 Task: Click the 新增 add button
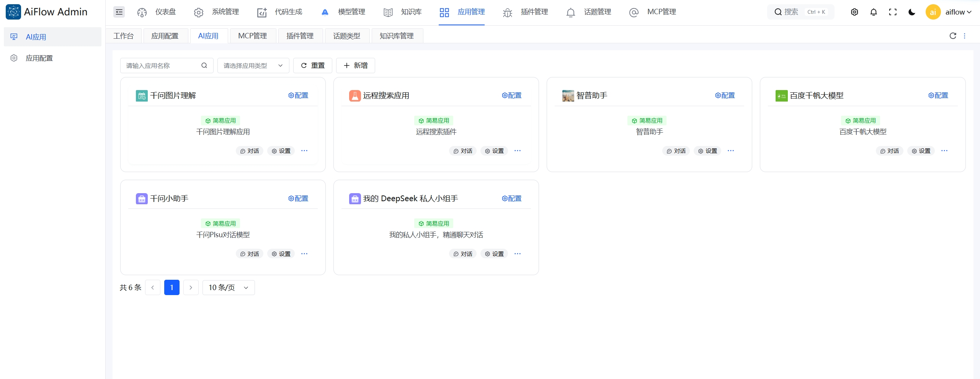355,65
